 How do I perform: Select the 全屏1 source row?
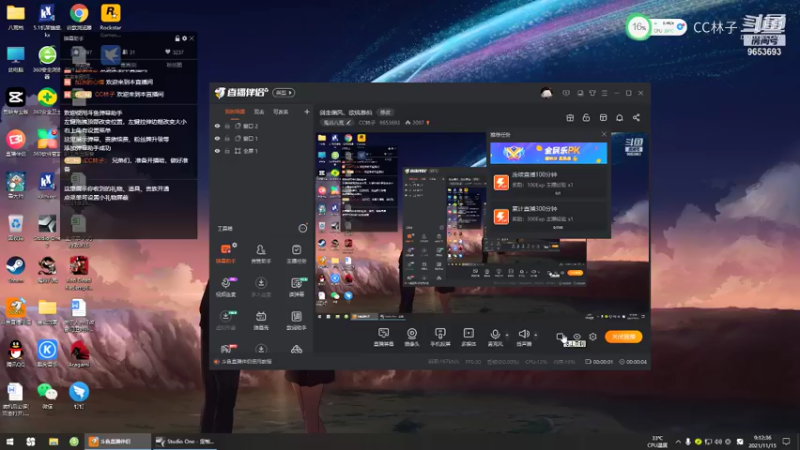pyautogui.click(x=261, y=151)
